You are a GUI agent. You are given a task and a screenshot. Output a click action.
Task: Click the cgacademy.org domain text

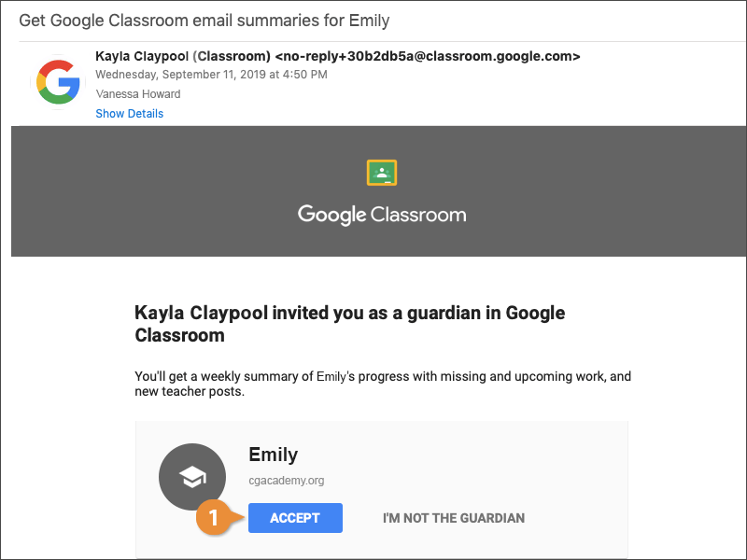point(287,481)
